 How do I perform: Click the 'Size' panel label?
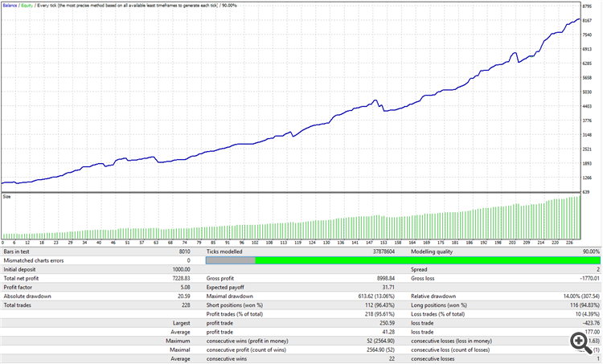(x=6, y=196)
